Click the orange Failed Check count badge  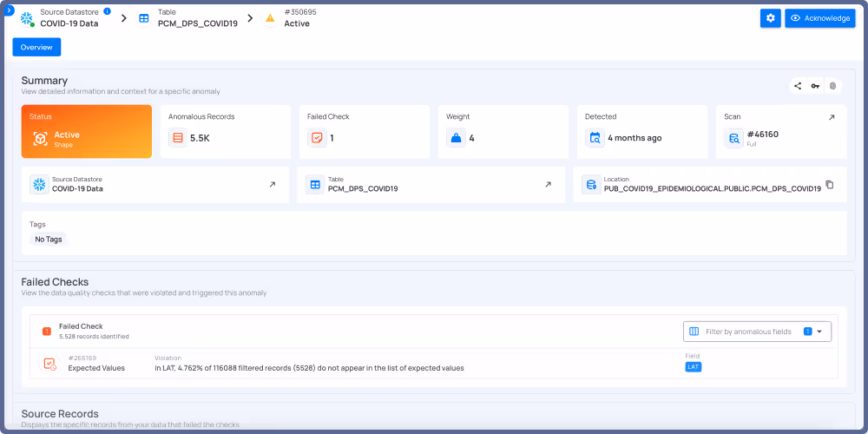click(x=47, y=331)
